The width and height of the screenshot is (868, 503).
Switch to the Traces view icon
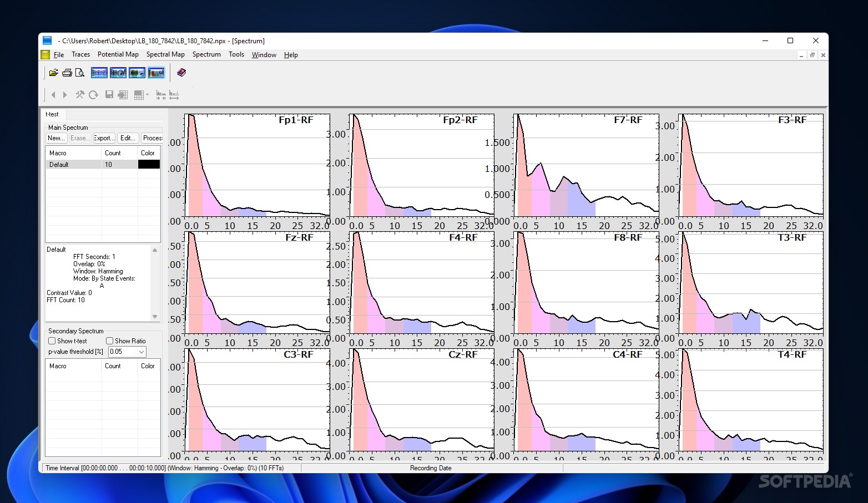[99, 73]
